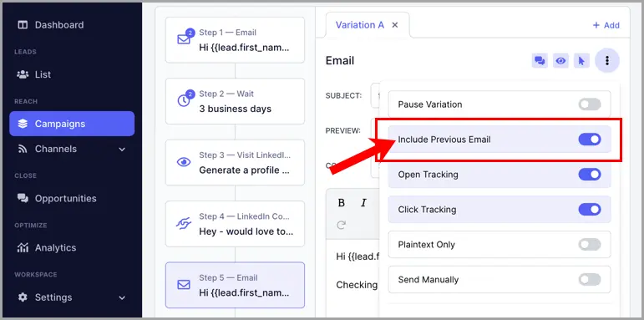Image resolution: width=644 pixels, height=320 pixels.
Task: Expand the Settings sidebar chevron
Action: (x=122, y=297)
